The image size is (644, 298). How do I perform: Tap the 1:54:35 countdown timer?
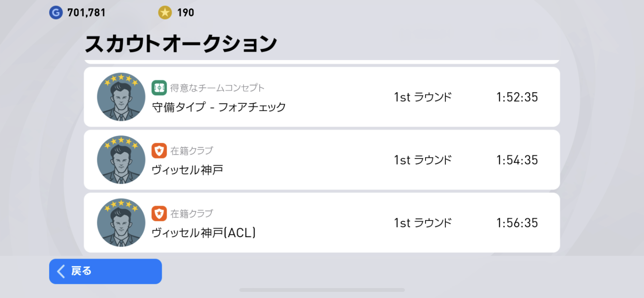tap(517, 160)
